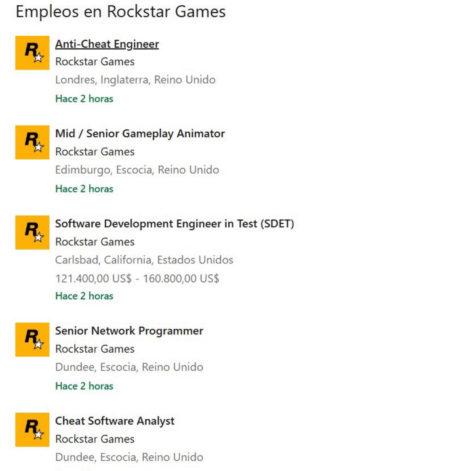
Task: Click 'Rockstar Games' under Cheat Software Analyst
Action: (x=95, y=439)
